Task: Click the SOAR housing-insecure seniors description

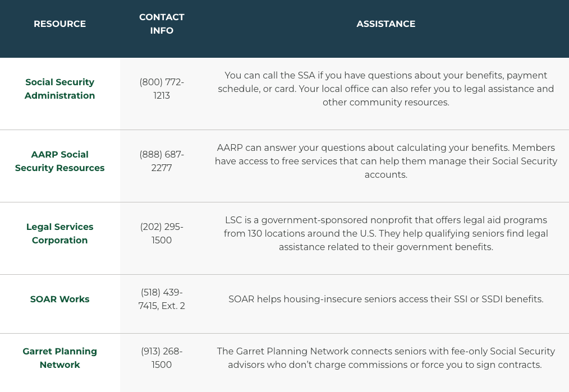Action: [x=386, y=299]
